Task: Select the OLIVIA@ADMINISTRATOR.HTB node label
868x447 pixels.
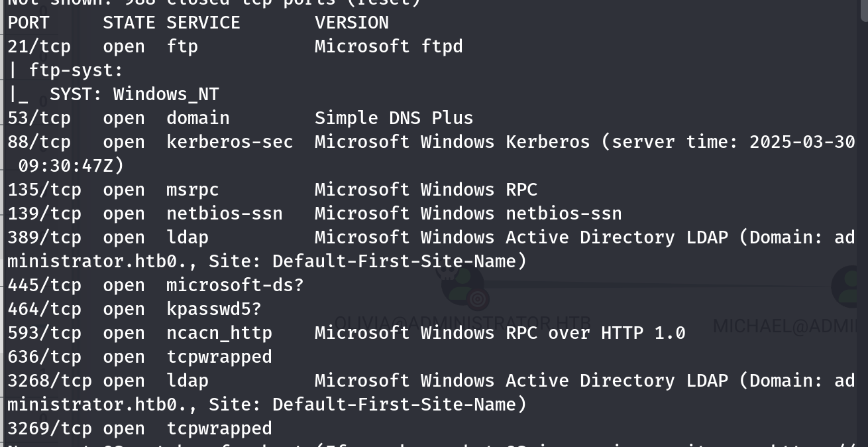Action: [x=462, y=324]
